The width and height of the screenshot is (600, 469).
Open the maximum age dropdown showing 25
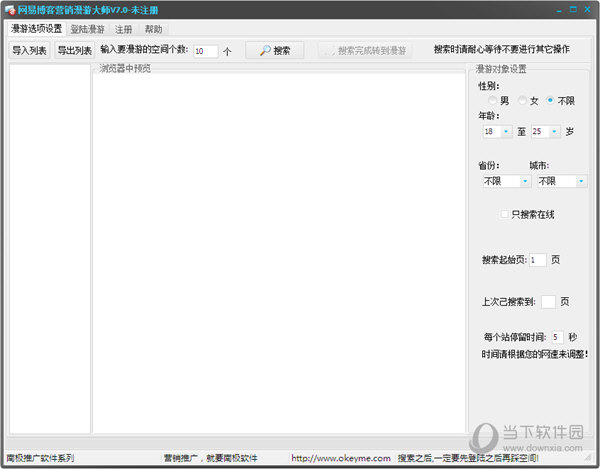[x=546, y=132]
